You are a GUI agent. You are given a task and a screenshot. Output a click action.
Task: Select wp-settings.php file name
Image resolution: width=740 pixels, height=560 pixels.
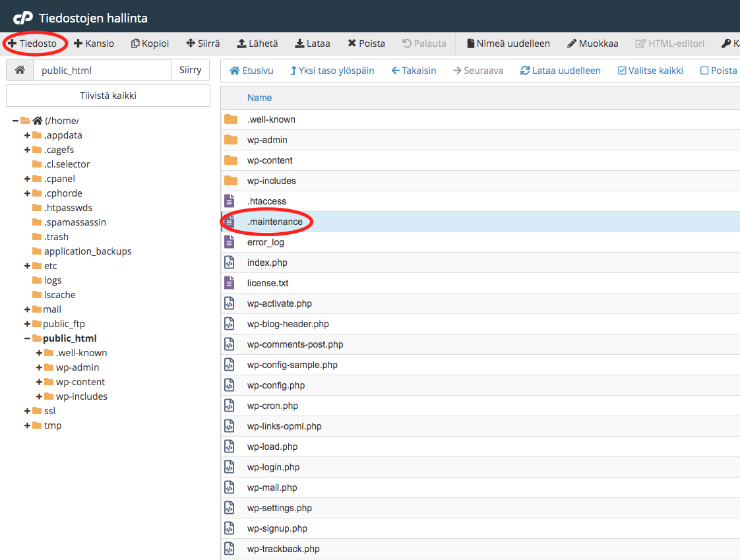pyautogui.click(x=280, y=508)
